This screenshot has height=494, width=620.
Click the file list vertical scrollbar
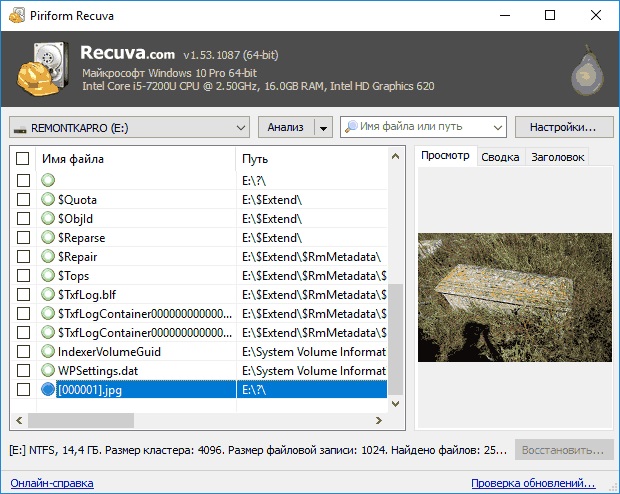coord(396,340)
